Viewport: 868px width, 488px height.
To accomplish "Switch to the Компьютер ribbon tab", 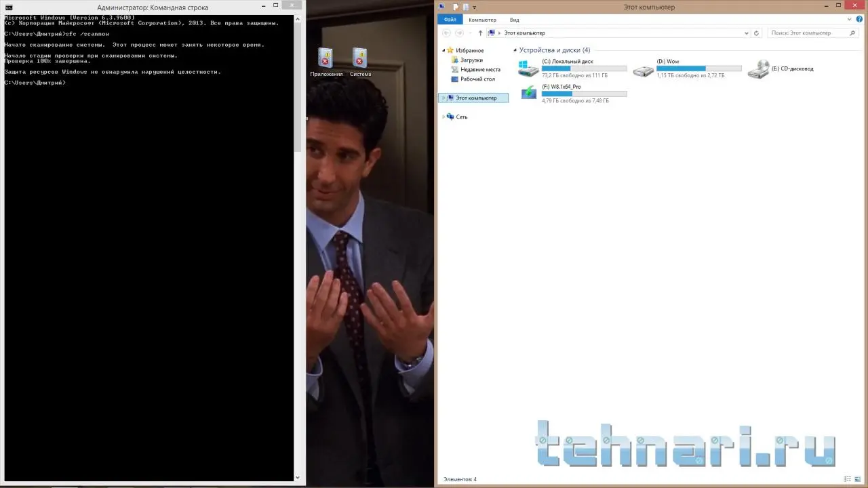I will [x=482, y=20].
